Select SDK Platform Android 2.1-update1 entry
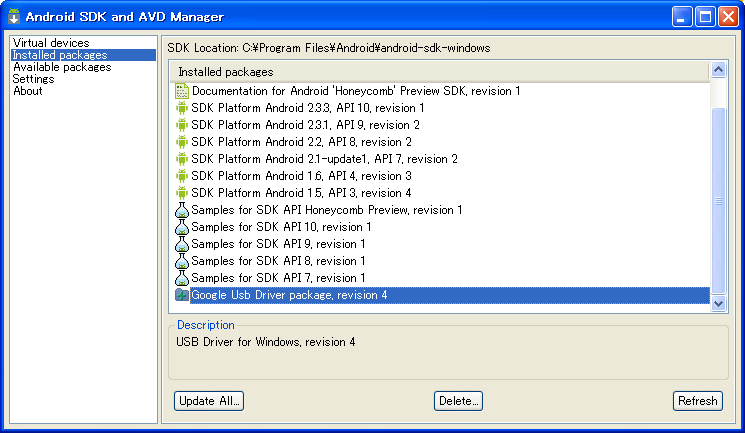Image resolution: width=745 pixels, height=433 pixels. pyautogui.click(x=324, y=159)
